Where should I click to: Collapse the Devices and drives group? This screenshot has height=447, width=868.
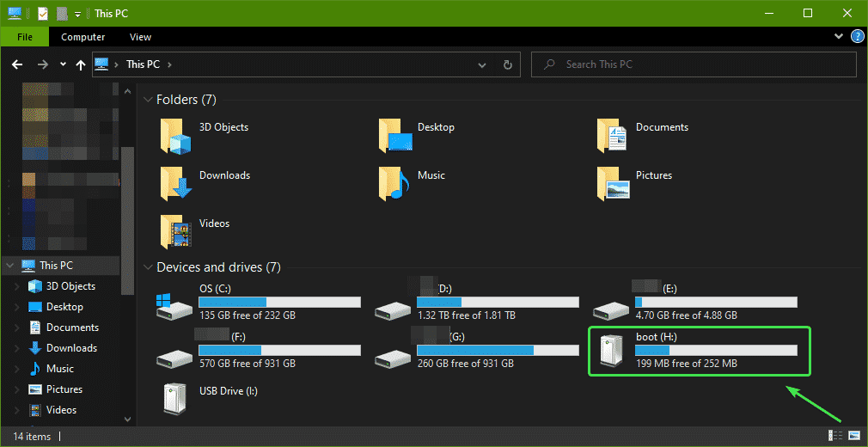click(x=148, y=267)
